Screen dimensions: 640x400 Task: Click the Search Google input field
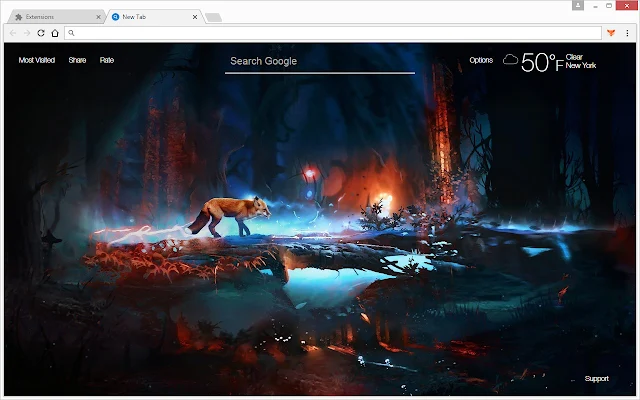point(320,62)
